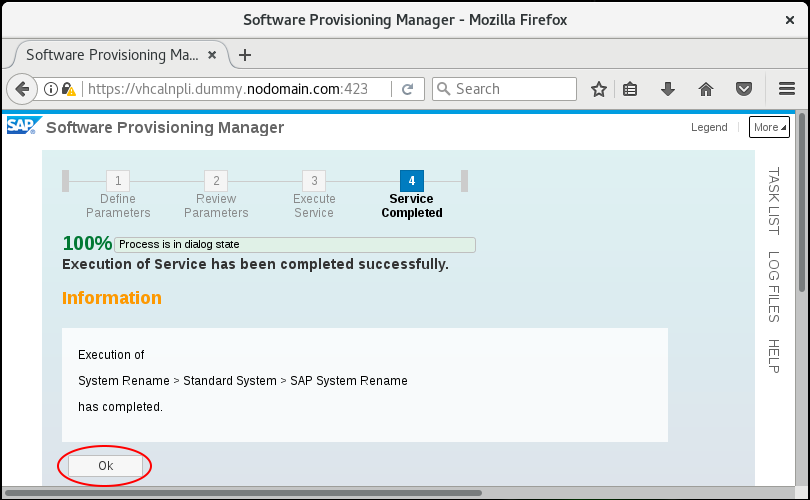Viewport: 810px width, 500px height.
Task: Click the SAP logo
Action: click(x=23, y=126)
